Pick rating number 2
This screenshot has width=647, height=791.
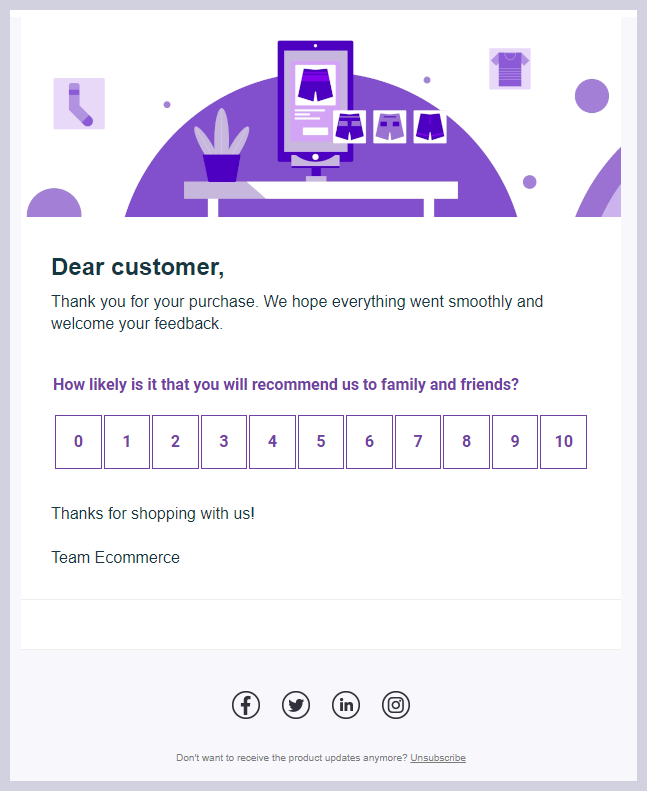click(175, 442)
